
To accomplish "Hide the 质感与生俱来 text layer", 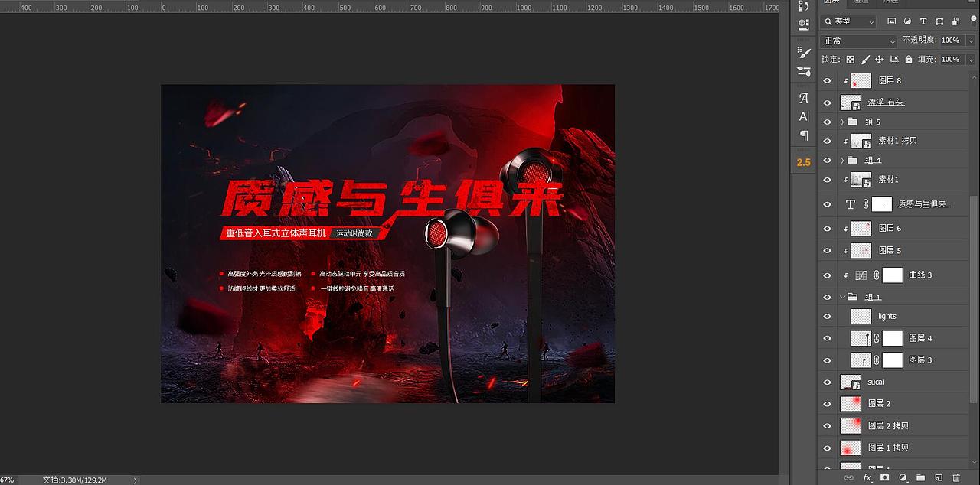I will [827, 204].
